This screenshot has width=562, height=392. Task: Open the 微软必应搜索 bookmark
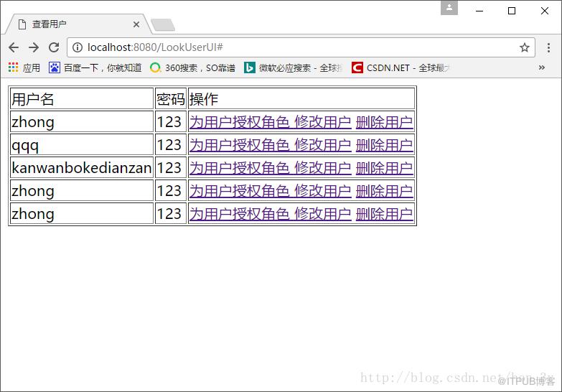tap(293, 67)
